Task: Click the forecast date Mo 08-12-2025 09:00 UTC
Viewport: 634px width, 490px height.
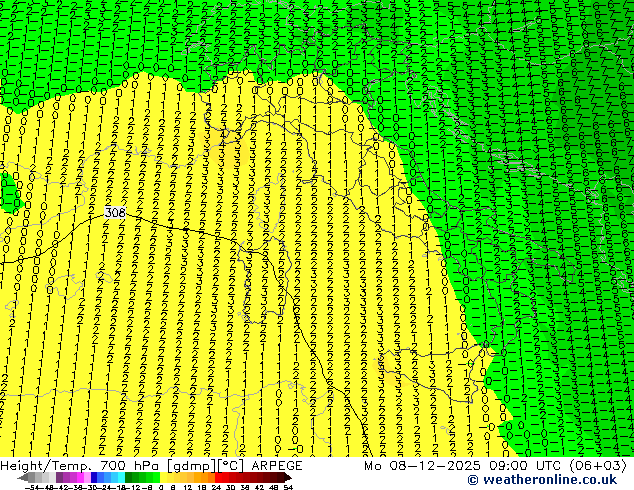Action: tap(464, 466)
